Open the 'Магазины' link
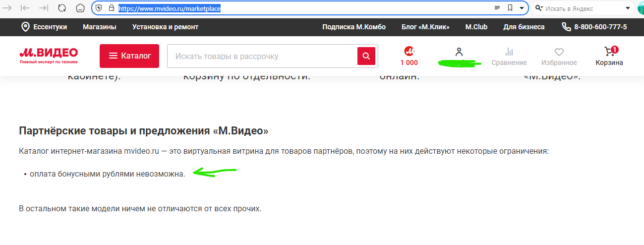644x245 pixels. pyautogui.click(x=100, y=27)
